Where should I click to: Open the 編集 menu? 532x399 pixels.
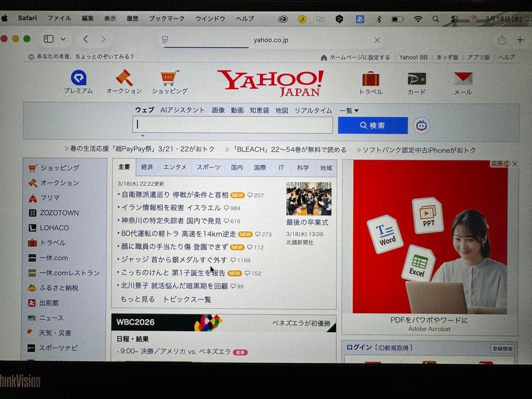[88, 18]
